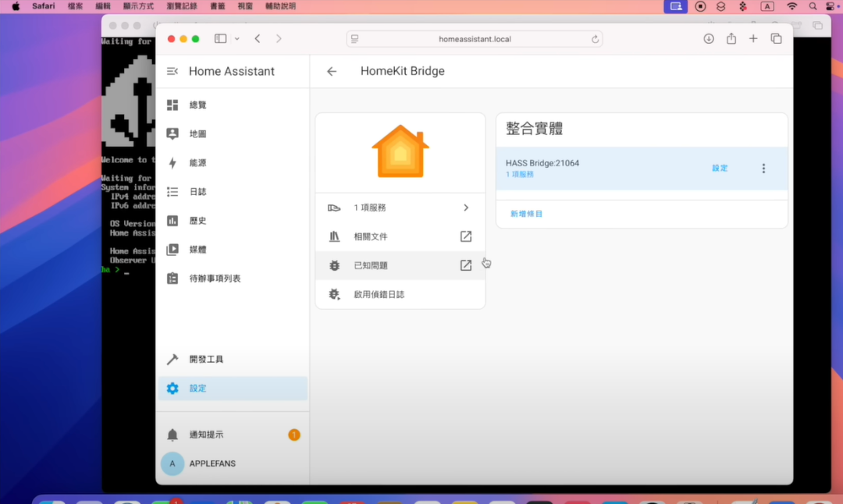The width and height of the screenshot is (843, 504).
Task: Click the Wi-Fi status icon
Action: click(x=792, y=6)
